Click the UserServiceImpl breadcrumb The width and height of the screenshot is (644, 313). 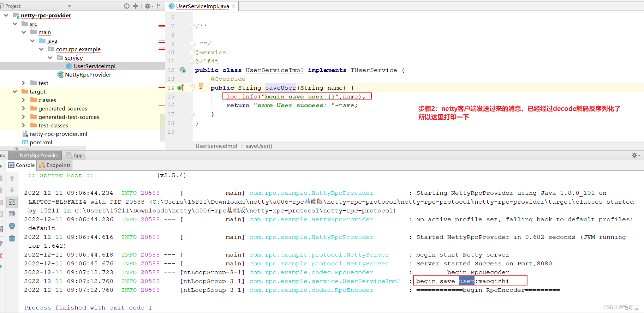pyautogui.click(x=216, y=146)
